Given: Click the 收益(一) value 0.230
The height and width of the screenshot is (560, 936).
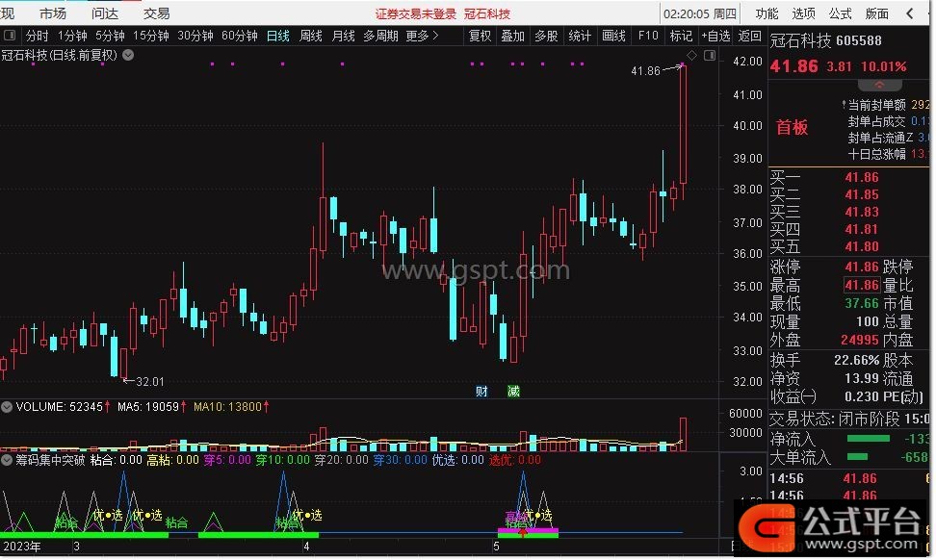Looking at the screenshot, I should click(862, 396).
